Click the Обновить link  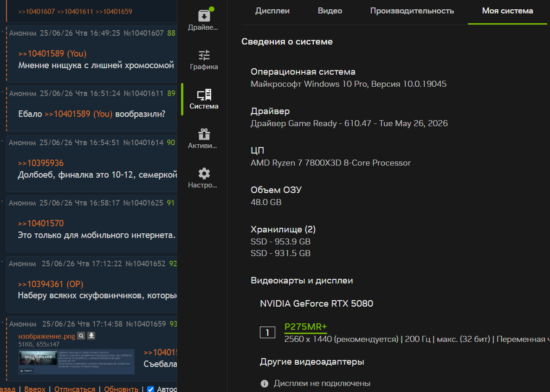coord(121,389)
